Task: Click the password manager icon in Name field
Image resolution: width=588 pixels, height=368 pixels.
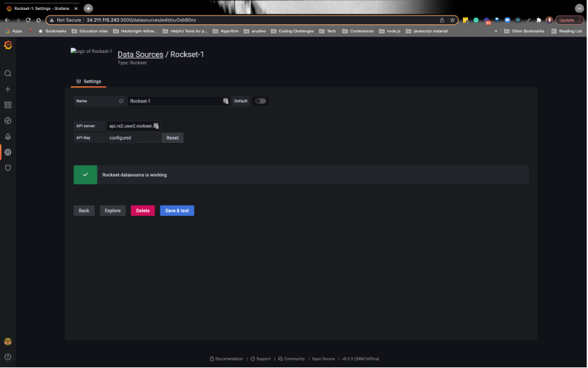Action: point(226,101)
